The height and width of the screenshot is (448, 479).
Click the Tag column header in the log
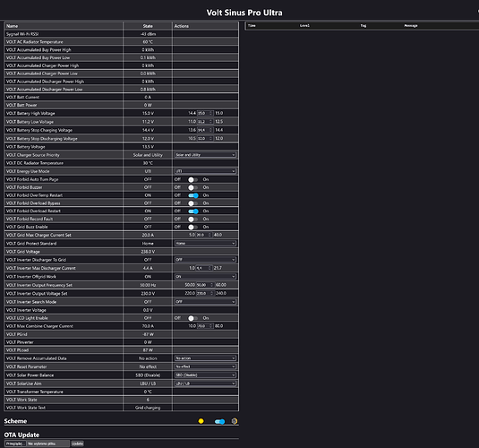click(364, 26)
